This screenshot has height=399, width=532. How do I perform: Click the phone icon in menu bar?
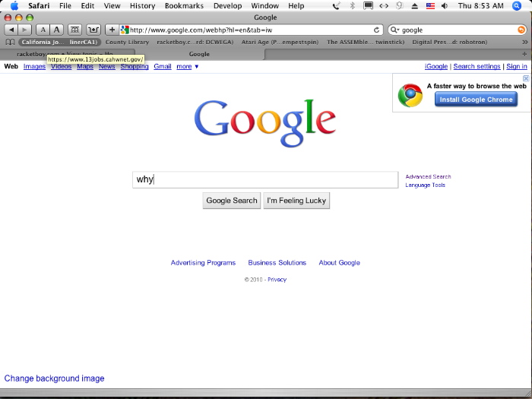click(x=336, y=6)
